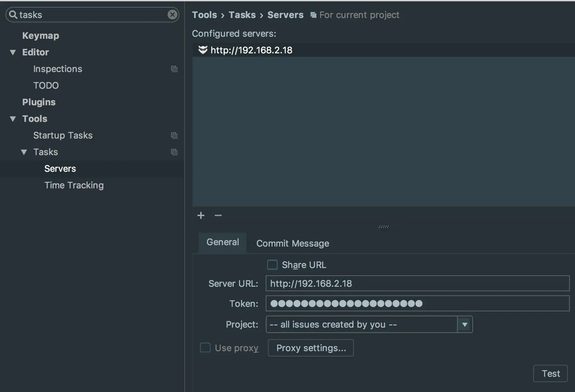Click project-level icon beside Startup Tasks
The height and width of the screenshot is (392, 575).
tap(174, 135)
